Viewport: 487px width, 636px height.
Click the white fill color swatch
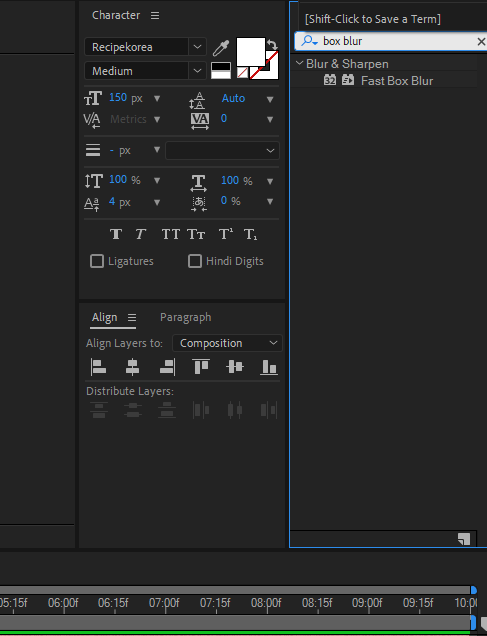click(251, 52)
